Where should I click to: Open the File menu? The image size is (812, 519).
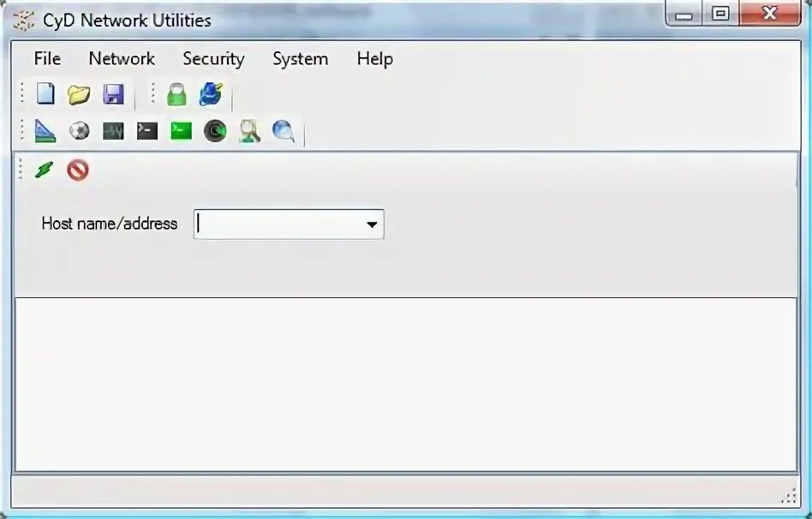click(x=47, y=58)
